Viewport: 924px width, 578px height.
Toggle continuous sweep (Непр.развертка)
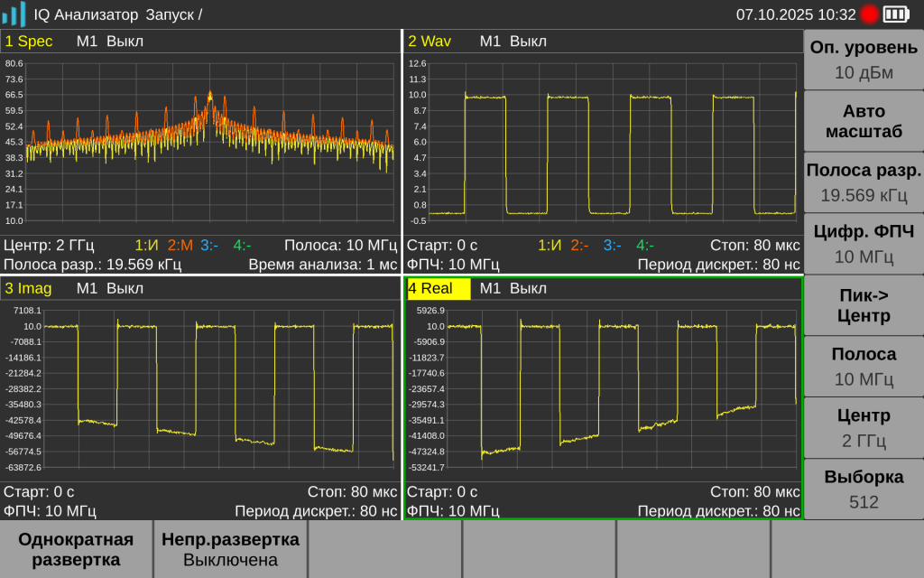230,549
